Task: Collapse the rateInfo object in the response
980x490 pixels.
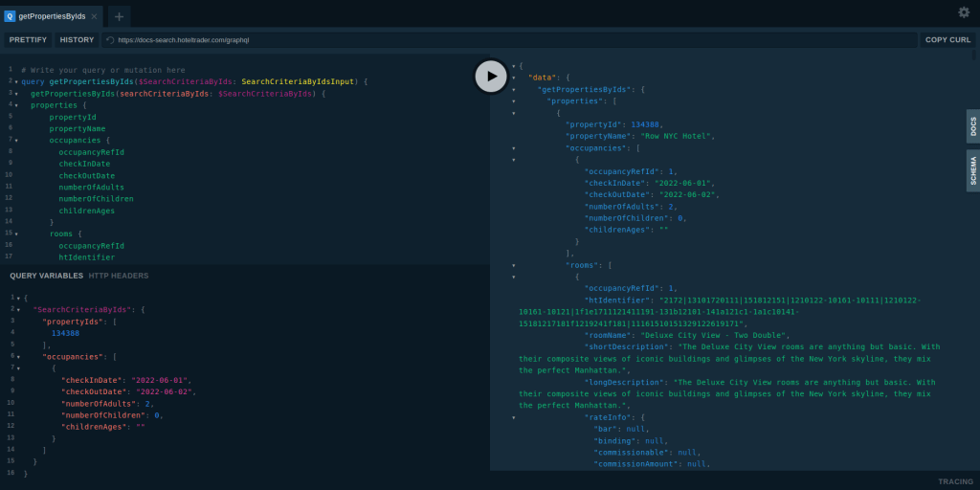Action: 514,418
